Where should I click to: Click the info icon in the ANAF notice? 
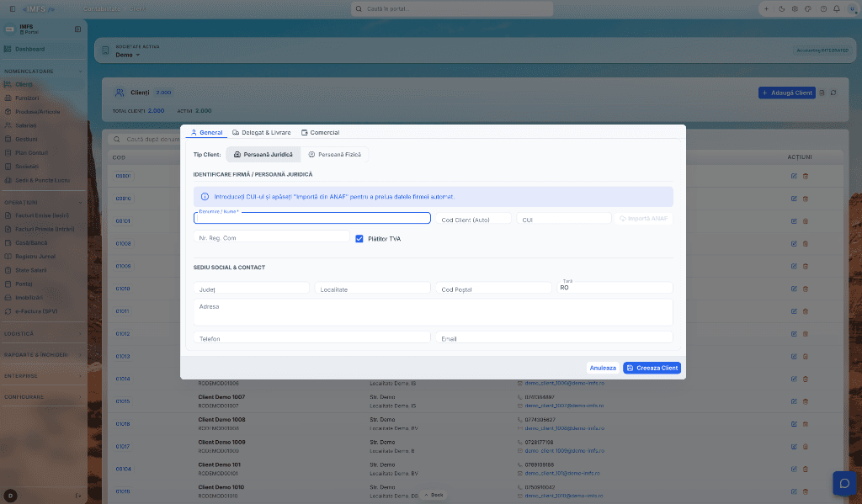(205, 196)
